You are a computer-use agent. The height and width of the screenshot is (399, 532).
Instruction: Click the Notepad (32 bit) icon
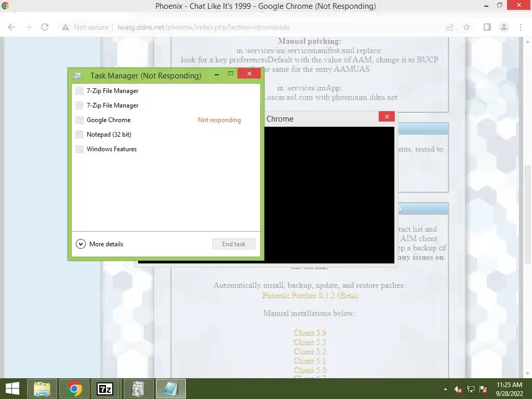tap(79, 135)
